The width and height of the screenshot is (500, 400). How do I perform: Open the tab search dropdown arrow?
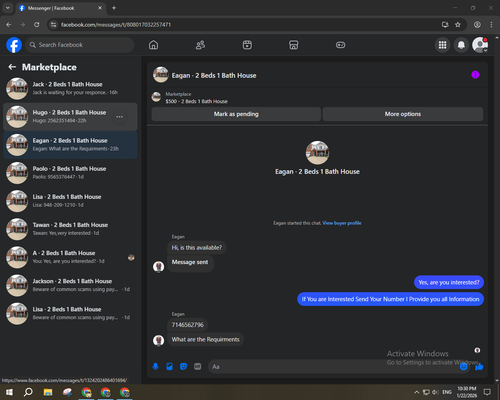8,8
